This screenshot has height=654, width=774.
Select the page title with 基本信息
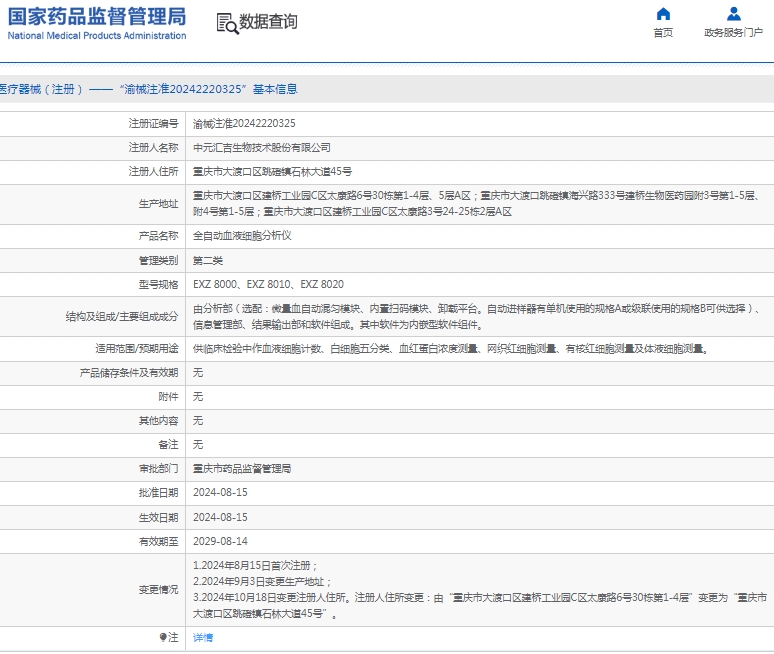(x=149, y=89)
